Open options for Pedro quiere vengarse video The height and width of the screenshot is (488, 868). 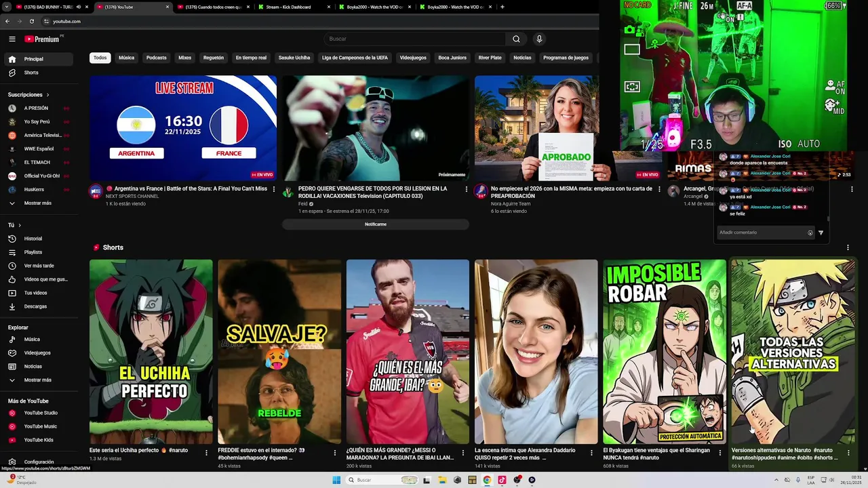(x=466, y=189)
